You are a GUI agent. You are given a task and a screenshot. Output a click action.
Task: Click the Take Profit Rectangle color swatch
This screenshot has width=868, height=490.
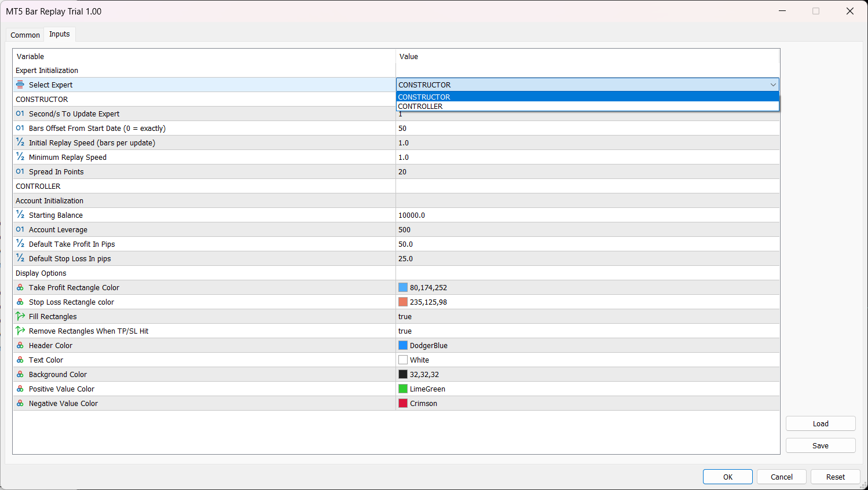[x=403, y=287]
